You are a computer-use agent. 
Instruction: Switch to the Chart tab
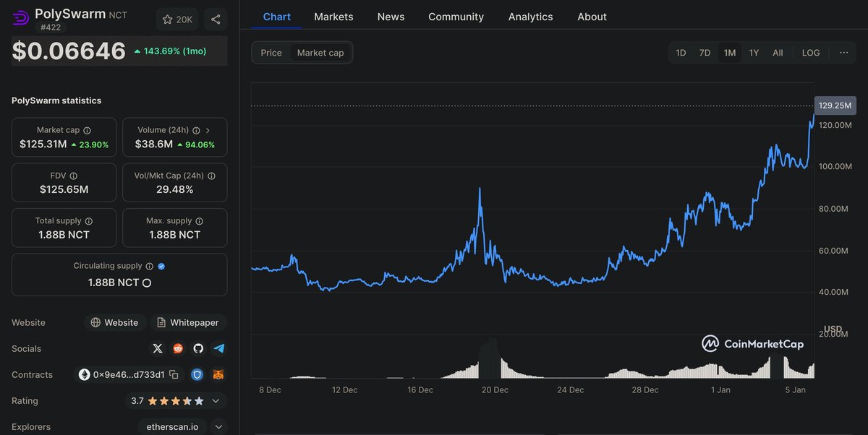pos(277,17)
